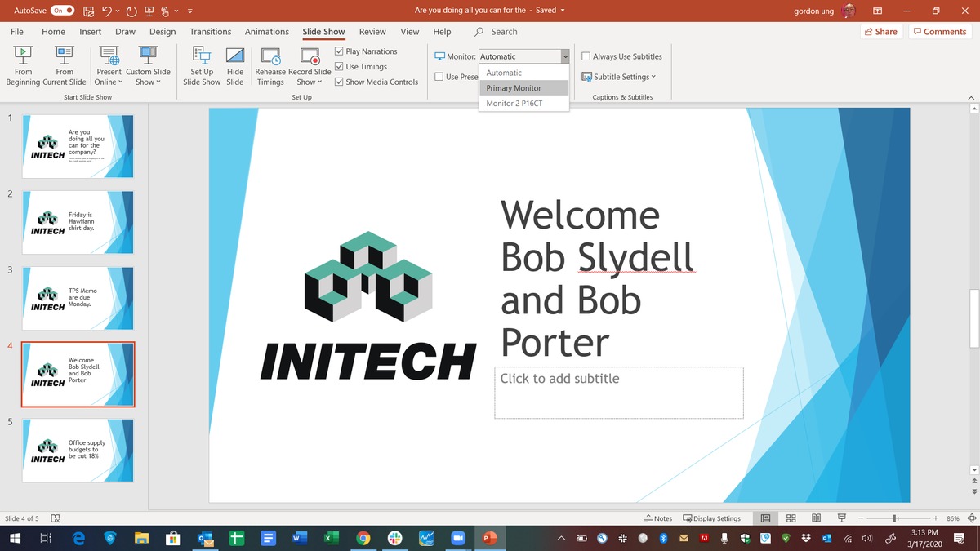Click the Share button

[880, 32]
